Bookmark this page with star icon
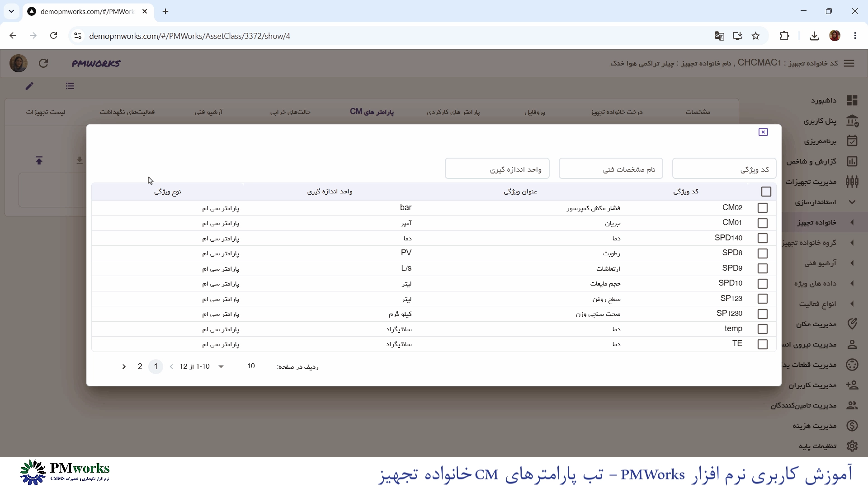The image size is (868, 488). point(756,36)
